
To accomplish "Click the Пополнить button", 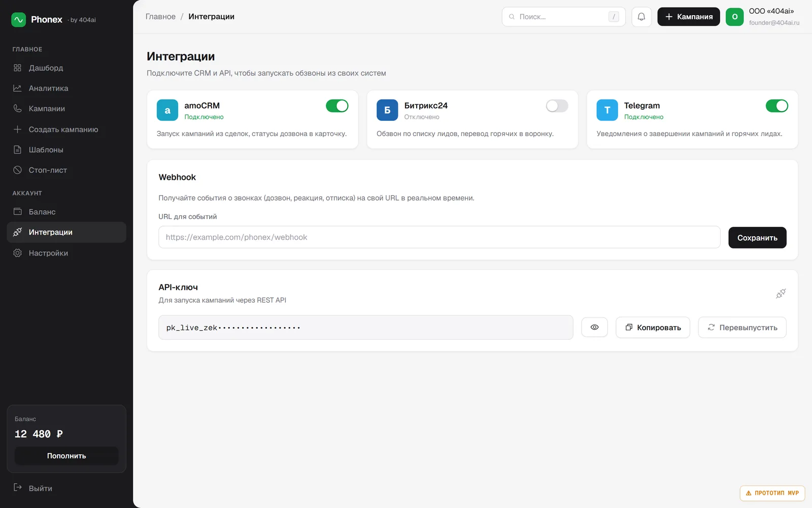I will pos(66,456).
